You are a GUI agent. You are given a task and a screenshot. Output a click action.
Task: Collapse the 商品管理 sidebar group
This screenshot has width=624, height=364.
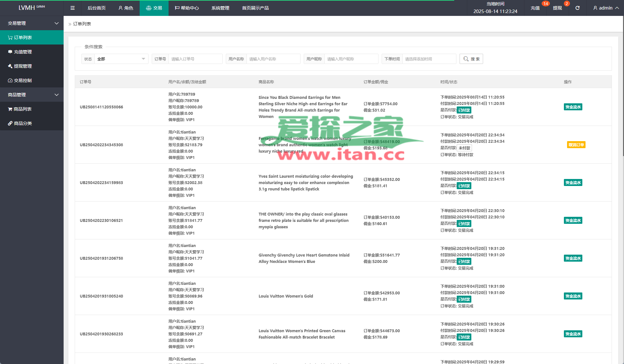[x=32, y=95]
